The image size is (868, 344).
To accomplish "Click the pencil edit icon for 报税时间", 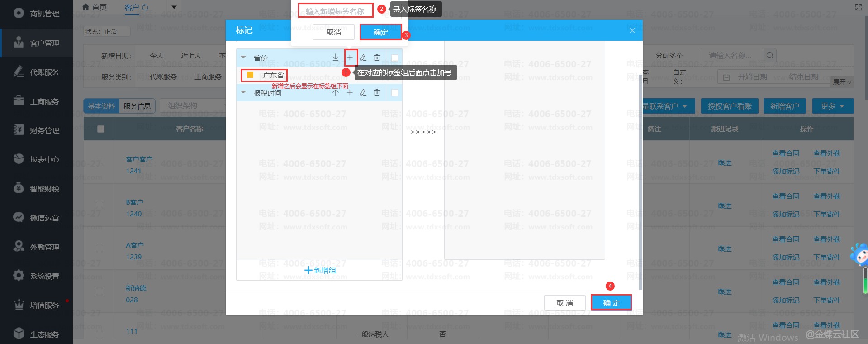I will [363, 92].
